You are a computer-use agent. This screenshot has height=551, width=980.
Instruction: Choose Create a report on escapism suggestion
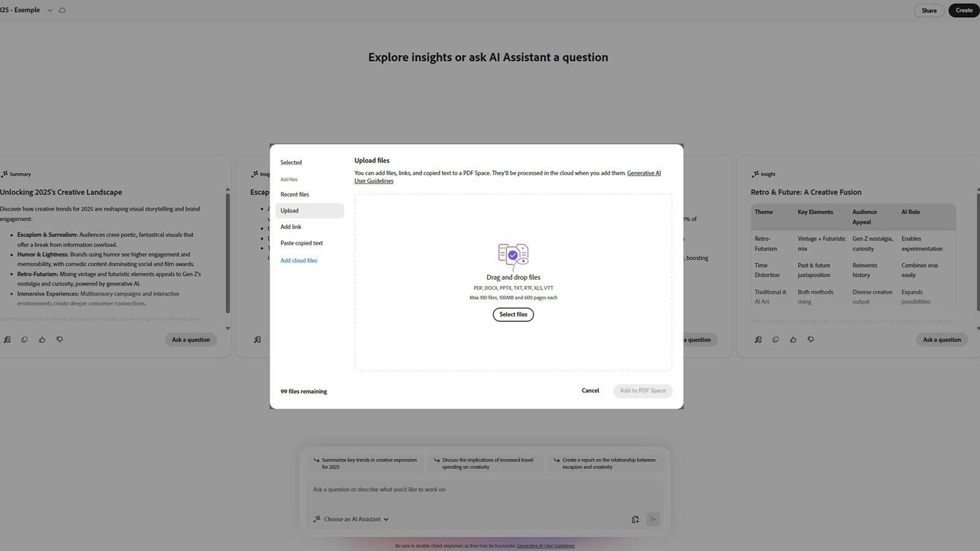(x=606, y=463)
